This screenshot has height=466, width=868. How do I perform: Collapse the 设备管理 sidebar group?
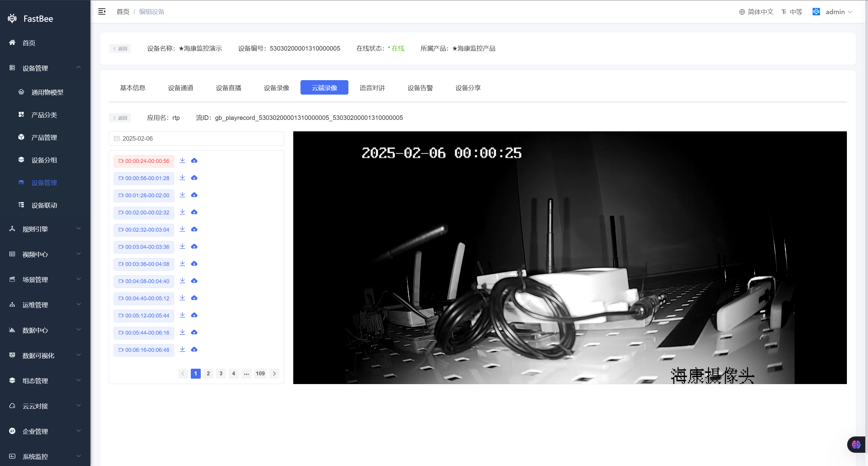[x=45, y=68]
